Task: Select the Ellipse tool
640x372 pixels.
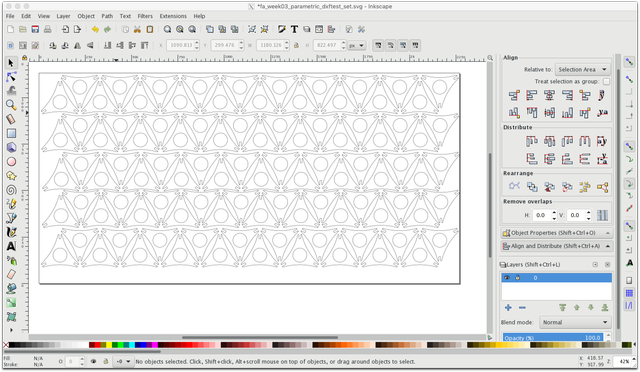Action: point(11,162)
